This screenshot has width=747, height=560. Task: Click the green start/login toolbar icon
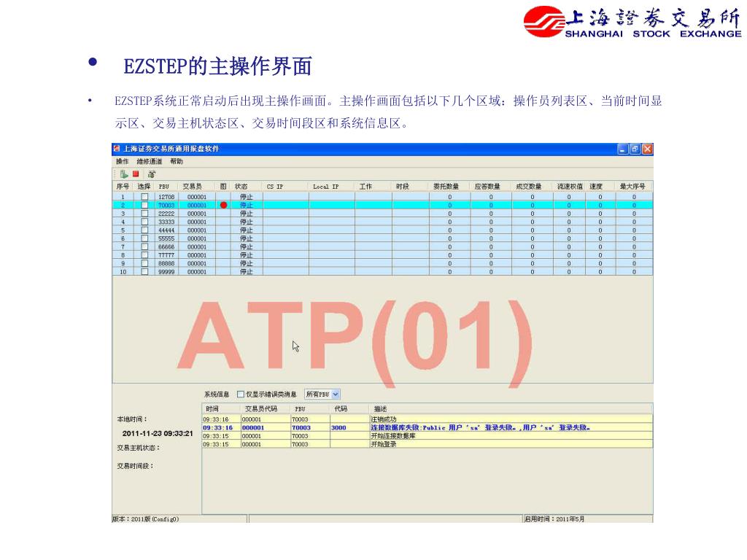[x=124, y=174]
